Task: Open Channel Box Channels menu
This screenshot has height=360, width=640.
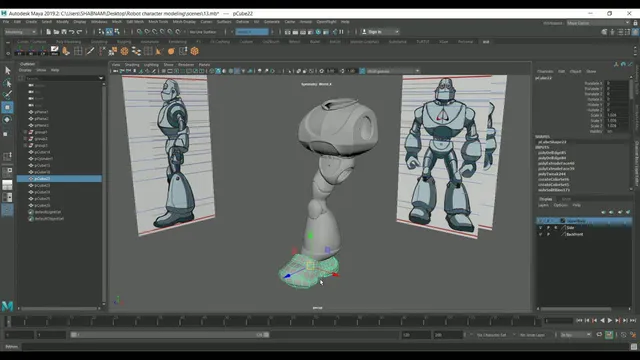Action: coord(545,71)
